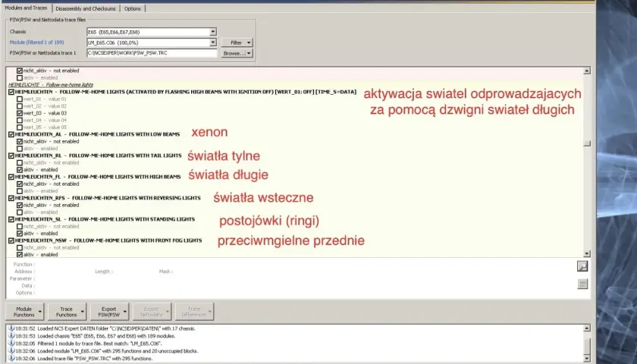Toggle HEIMLEUCHTEN_SL standing lights checkbox
The image size is (637, 364).
click(x=11, y=219)
